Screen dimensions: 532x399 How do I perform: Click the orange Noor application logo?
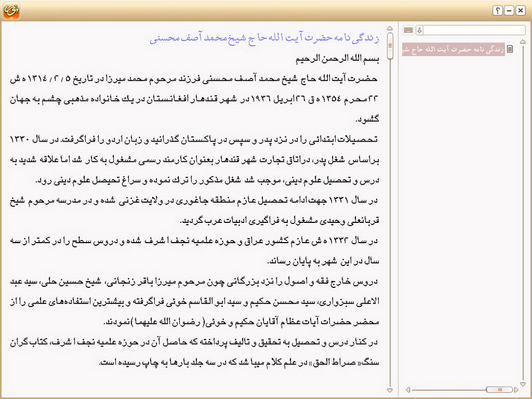coord(11,10)
